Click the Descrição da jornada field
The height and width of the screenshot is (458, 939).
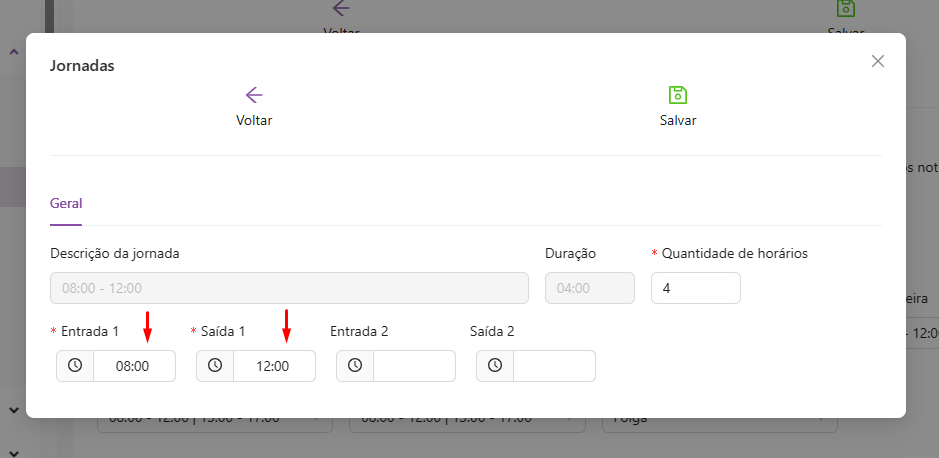pos(289,288)
